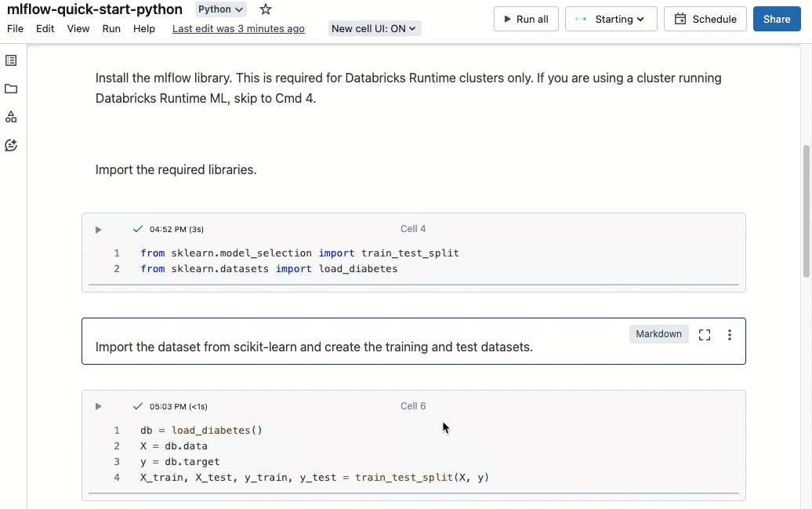Open the Schedule dialog
The width and height of the screenshot is (812, 509).
(705, 19)
